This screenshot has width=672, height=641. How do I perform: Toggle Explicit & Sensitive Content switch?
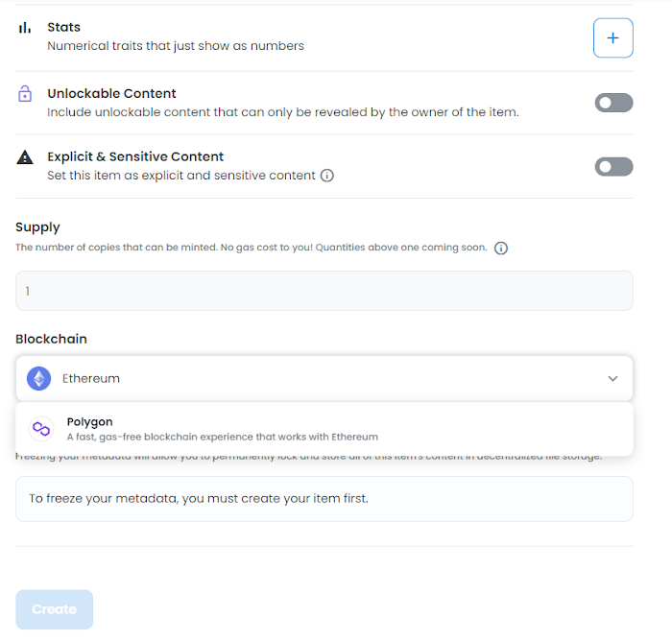tap(613, 167)
